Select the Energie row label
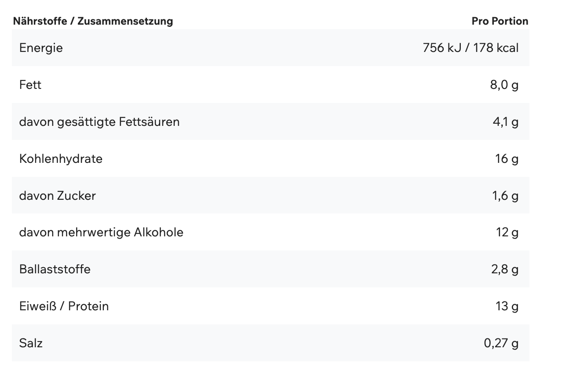The width and height of the screenshot is (588, 375). coord(41,48)
